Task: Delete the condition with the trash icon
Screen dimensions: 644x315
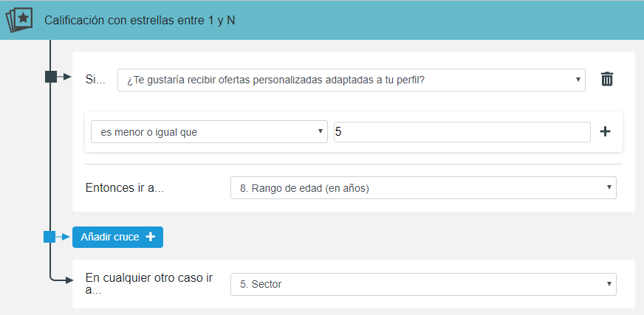Action: (606, 79)
